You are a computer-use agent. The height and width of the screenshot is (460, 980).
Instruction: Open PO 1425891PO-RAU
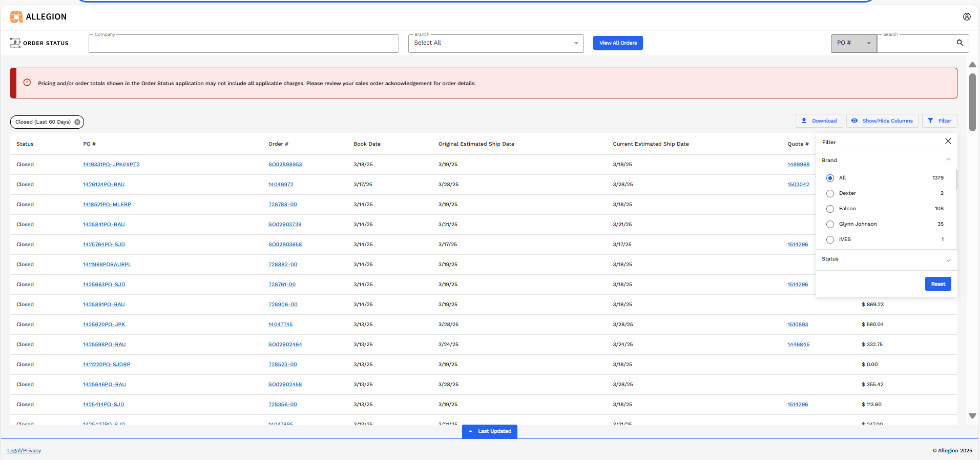tap(104, 305)
